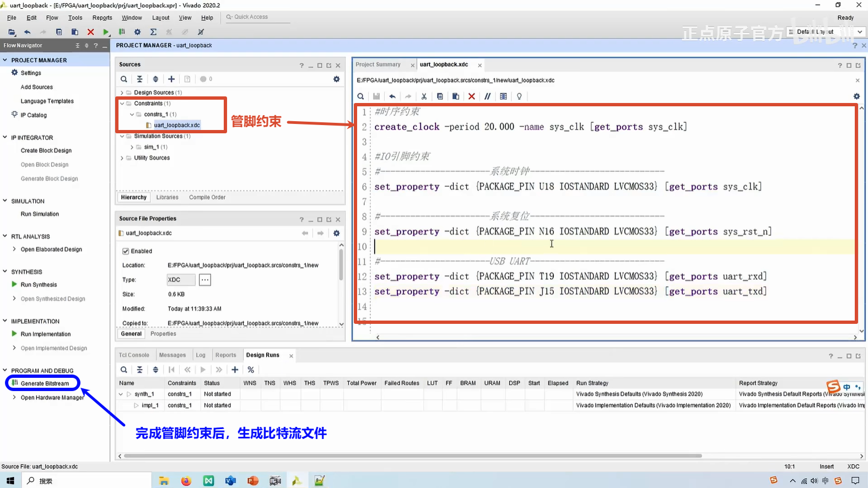This screenshot has width=868, height=488.
Task: Expand the sim_1 tree node
Action: point(132,147)
